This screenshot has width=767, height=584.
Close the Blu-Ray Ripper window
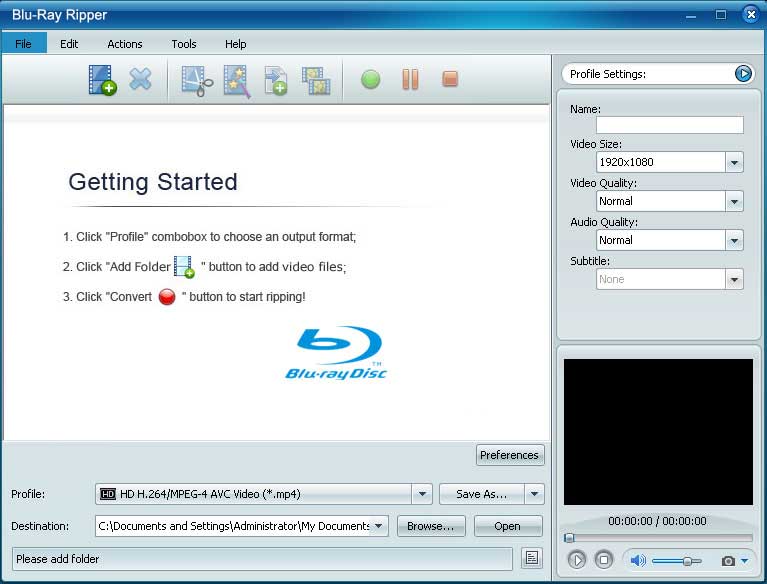click(751, 15)
